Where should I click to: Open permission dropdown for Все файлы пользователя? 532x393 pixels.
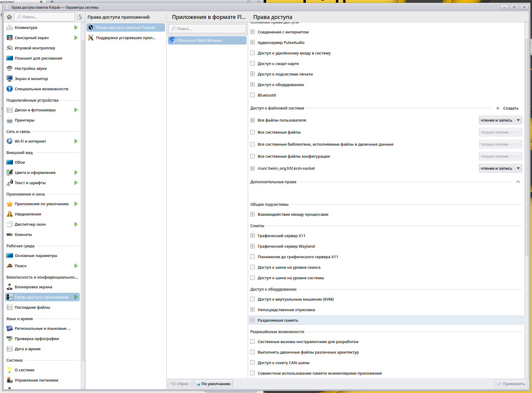click(500, 120)
